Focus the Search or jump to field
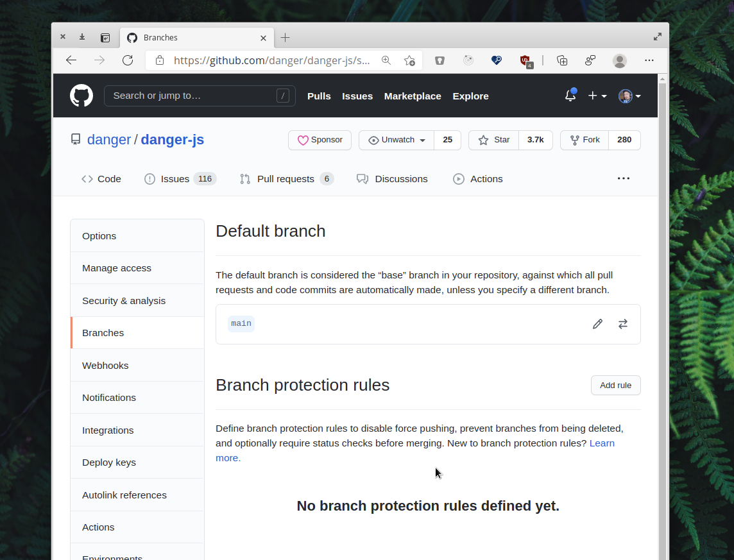734x560 pixels. 192,96
